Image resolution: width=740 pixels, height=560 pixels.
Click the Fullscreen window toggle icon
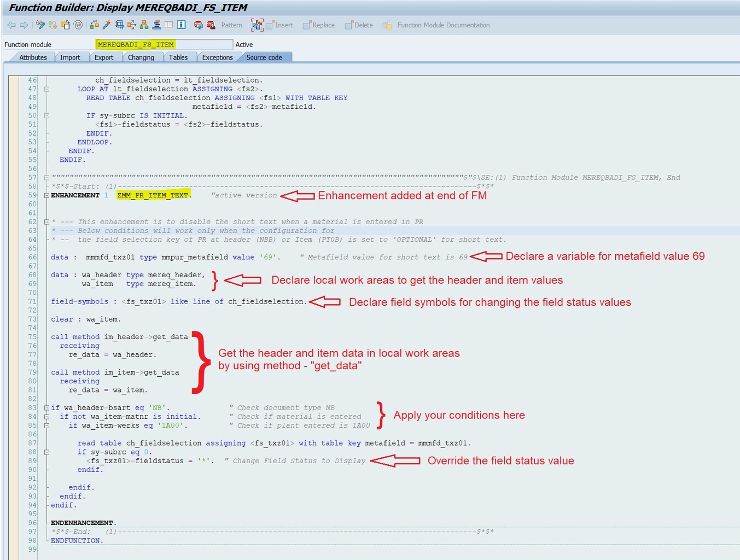point(169,25)
